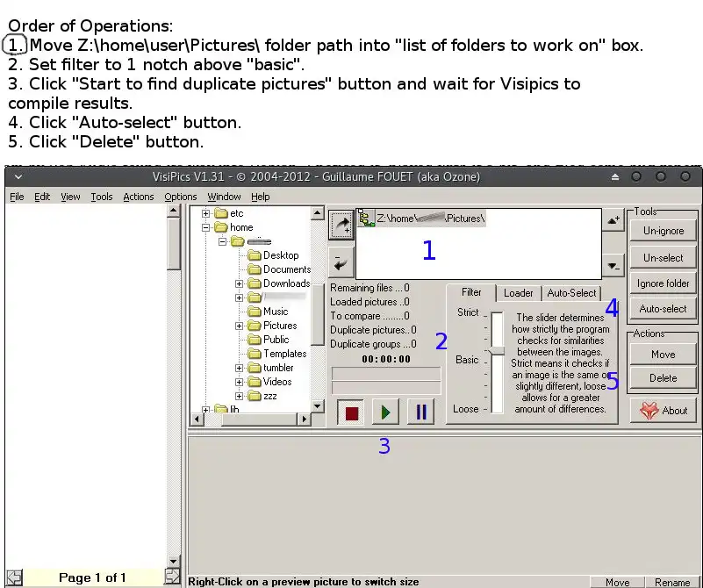Expand the zzz folder
The image size is (703, 588).
[x=239, y=396]
